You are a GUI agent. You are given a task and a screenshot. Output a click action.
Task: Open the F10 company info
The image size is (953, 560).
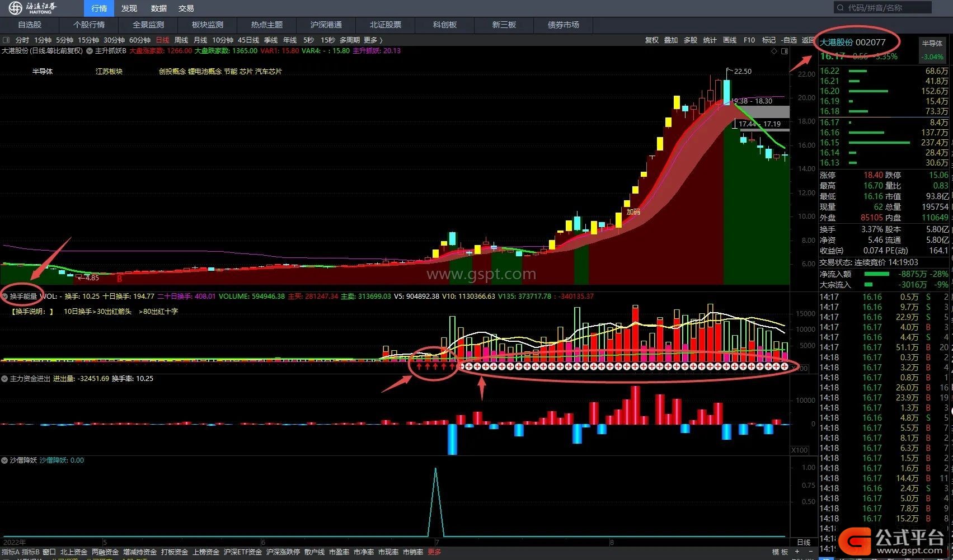[749, 40]
